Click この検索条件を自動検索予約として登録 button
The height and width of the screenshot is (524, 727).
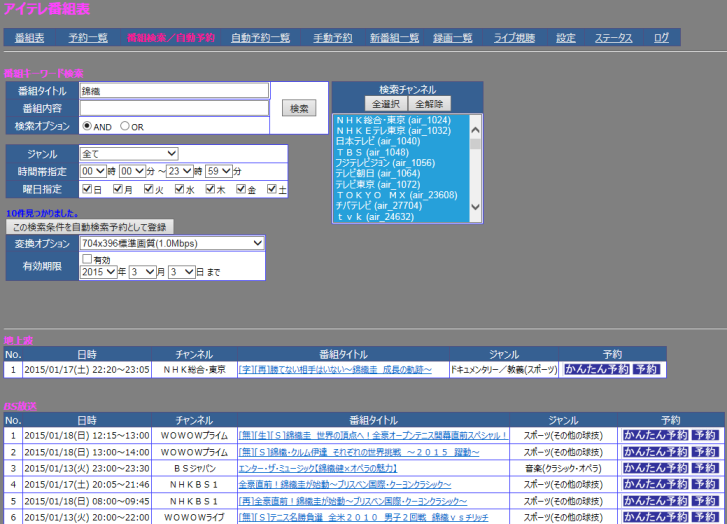(x=89, y=227)
